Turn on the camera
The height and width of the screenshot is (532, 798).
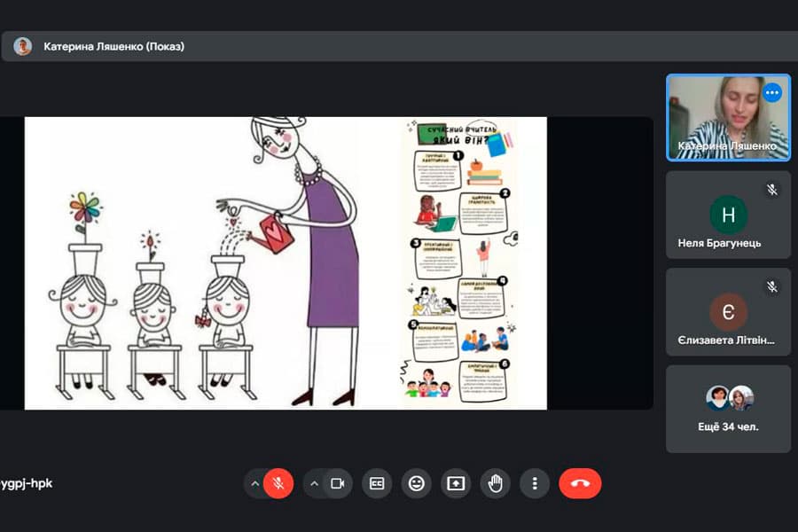(338, 483)
